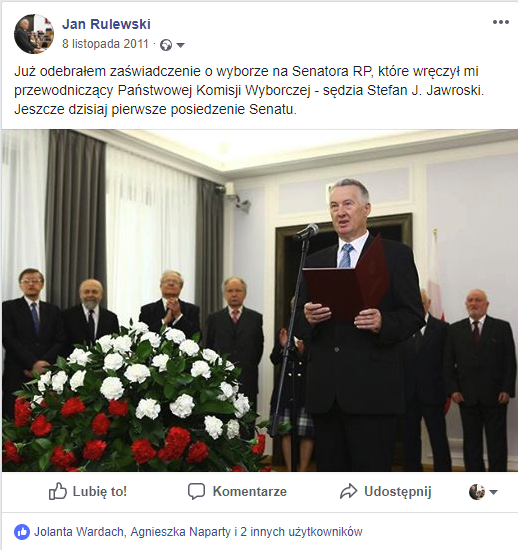Open Jolanta Wardach's profile link
The height and width of the screenshot is (550, 518).
click(x=79, y=532)
